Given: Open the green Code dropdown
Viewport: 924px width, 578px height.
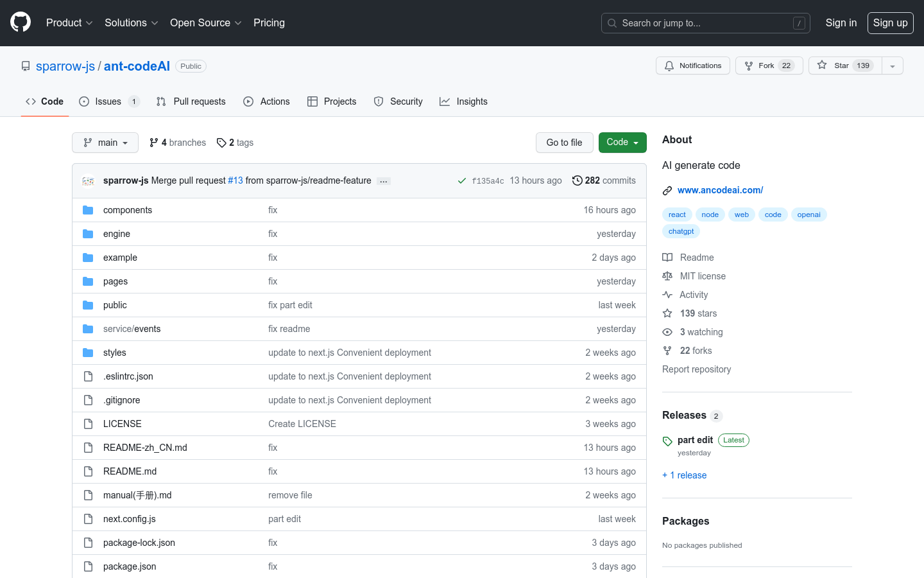Looking at the screenshot, I should tap(622, 143).
